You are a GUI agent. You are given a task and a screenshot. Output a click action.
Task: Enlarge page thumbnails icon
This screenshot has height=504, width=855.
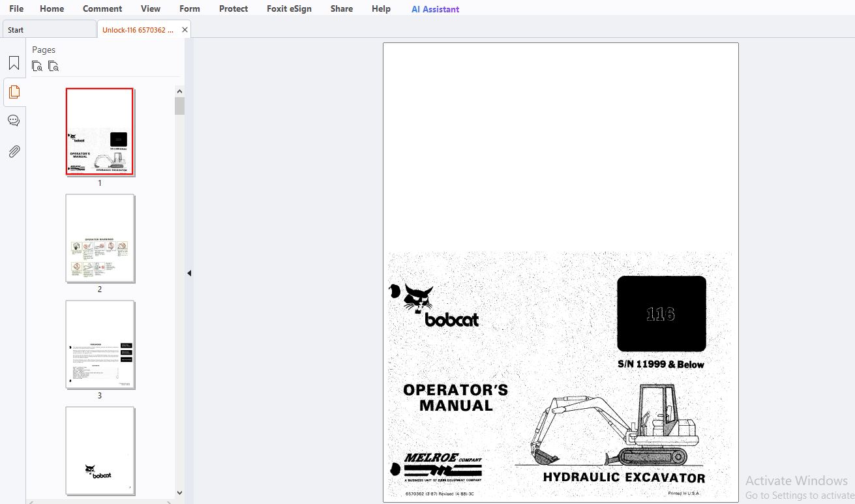point(37,66)
